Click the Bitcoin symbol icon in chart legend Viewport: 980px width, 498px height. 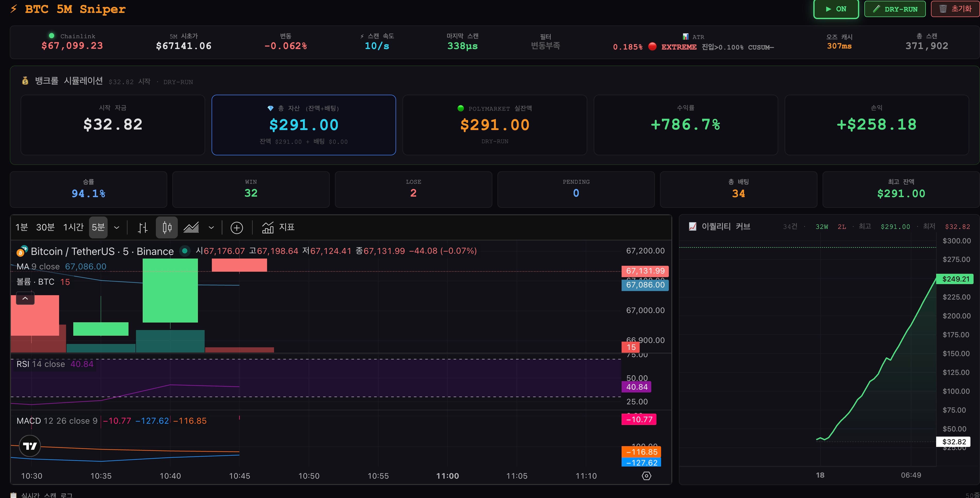click(22, 251)
